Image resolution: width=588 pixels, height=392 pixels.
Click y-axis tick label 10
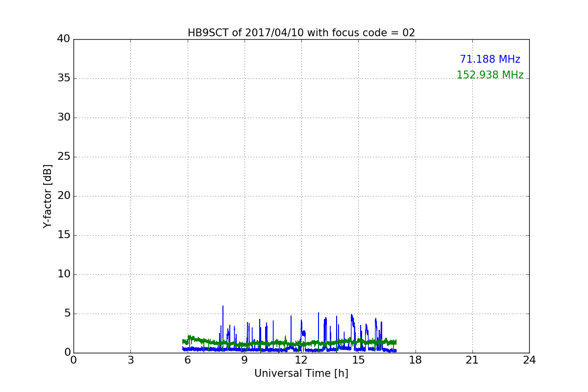point(64,274)
